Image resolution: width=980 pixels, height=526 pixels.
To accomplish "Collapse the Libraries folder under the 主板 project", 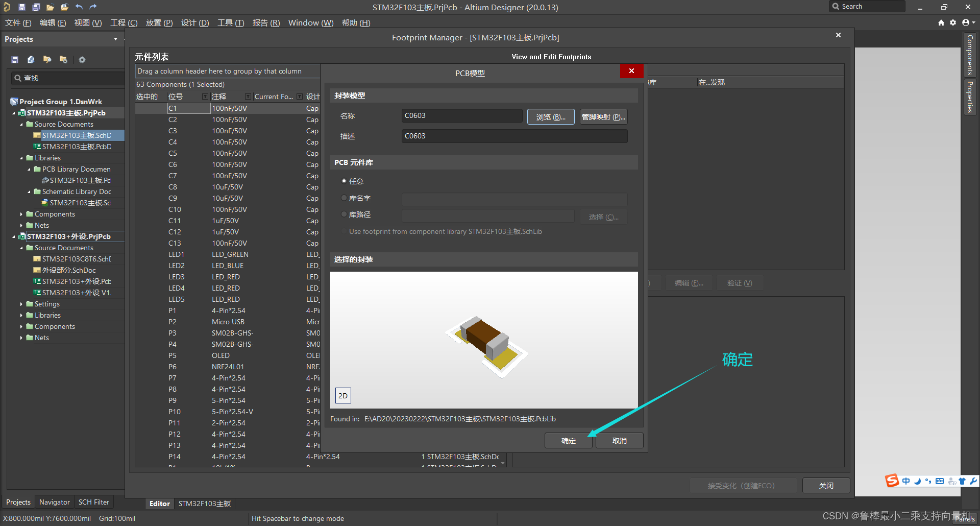I will point(21,158).
